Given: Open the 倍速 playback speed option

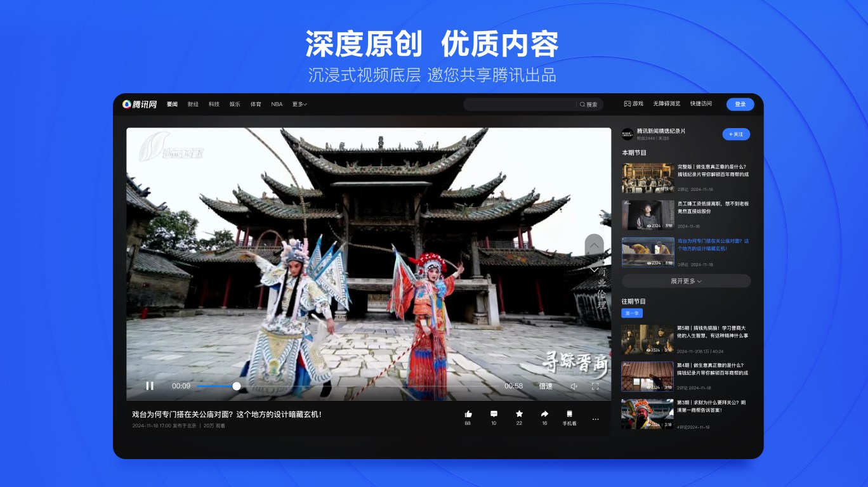Looking at the screenshot, I should 546,386.
